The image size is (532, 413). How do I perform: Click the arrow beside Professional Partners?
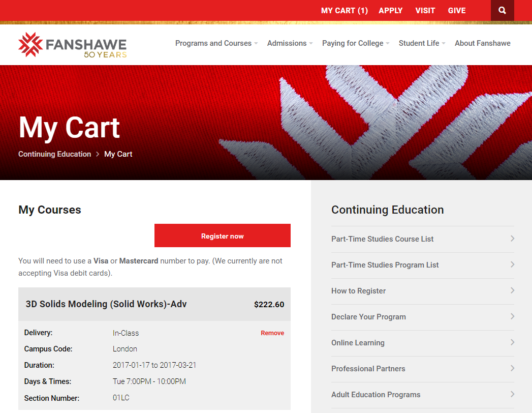click(512, 368)
